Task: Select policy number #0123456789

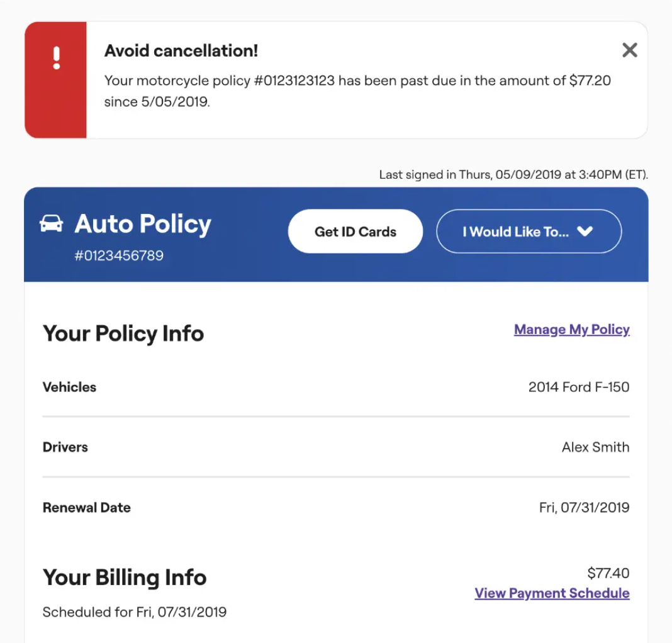Action: [119, 255]
